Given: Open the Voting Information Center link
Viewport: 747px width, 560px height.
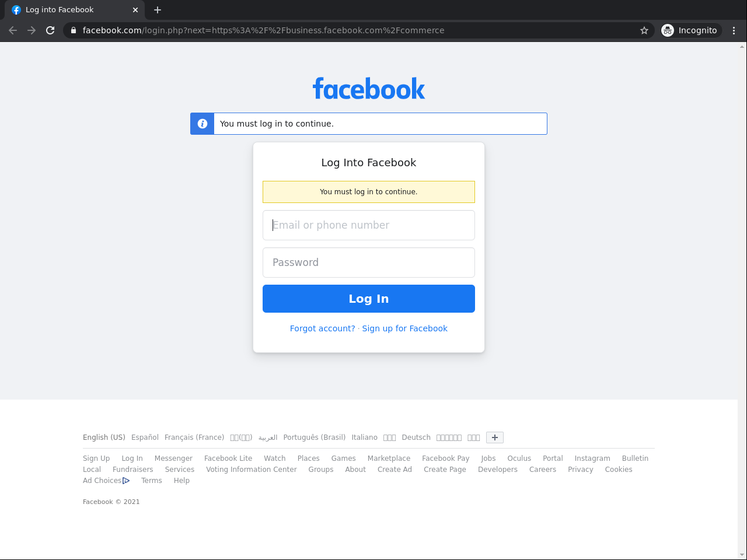Looking at the screenshot, I should [252, 470].
